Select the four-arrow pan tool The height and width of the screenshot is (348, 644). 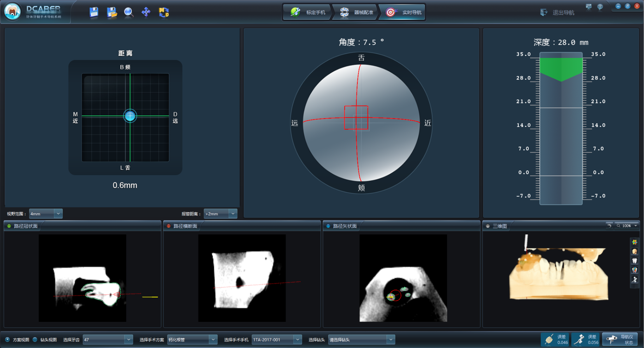146,12
